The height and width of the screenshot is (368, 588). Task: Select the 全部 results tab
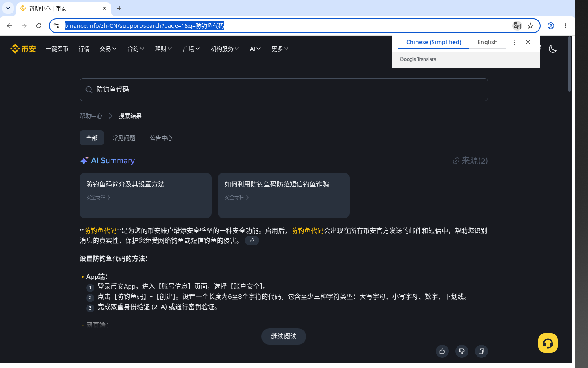pos(92,138)
